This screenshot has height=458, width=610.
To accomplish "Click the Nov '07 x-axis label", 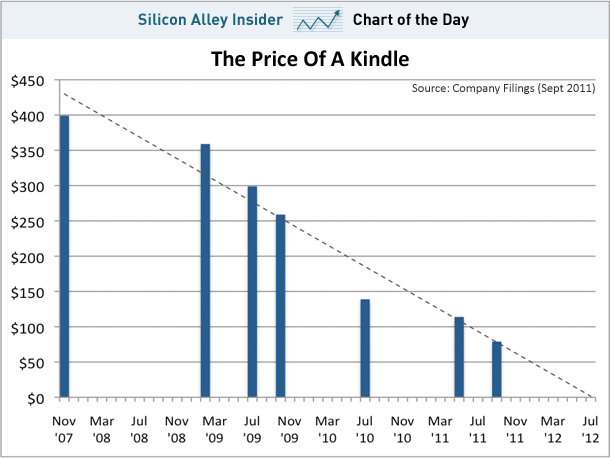I will click(x=64, y=429).
